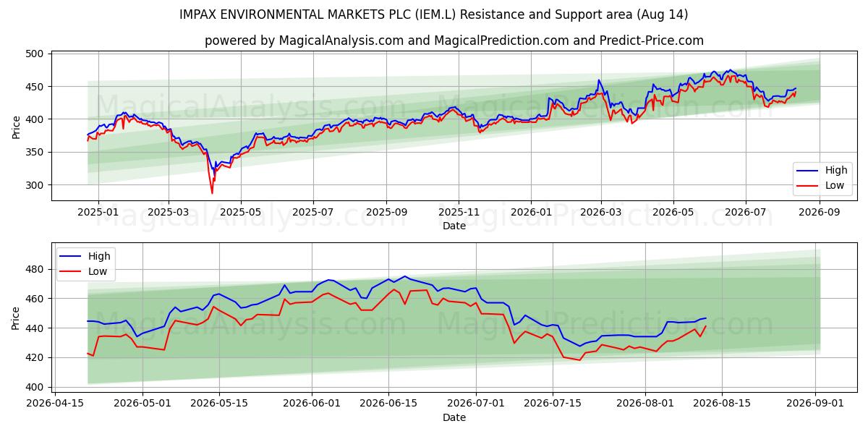
Task: Click the bottom chart 'Price' axis label
Action: pyautogui.click(x=17, y=317)
